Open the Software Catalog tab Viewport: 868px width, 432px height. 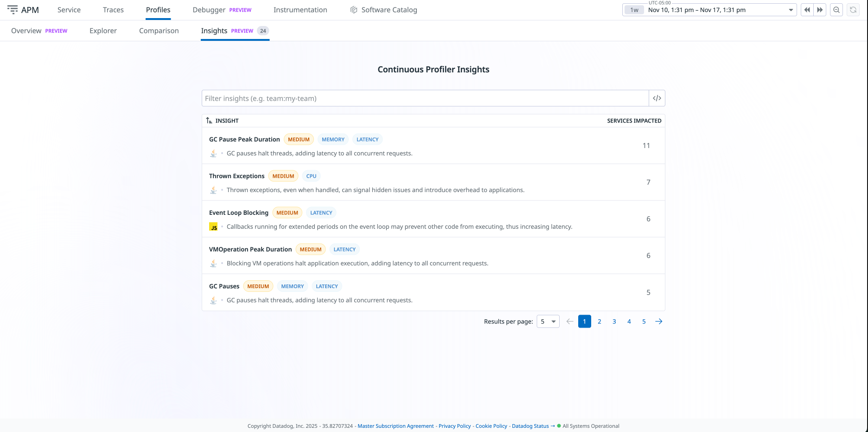(x=389, y=10)
